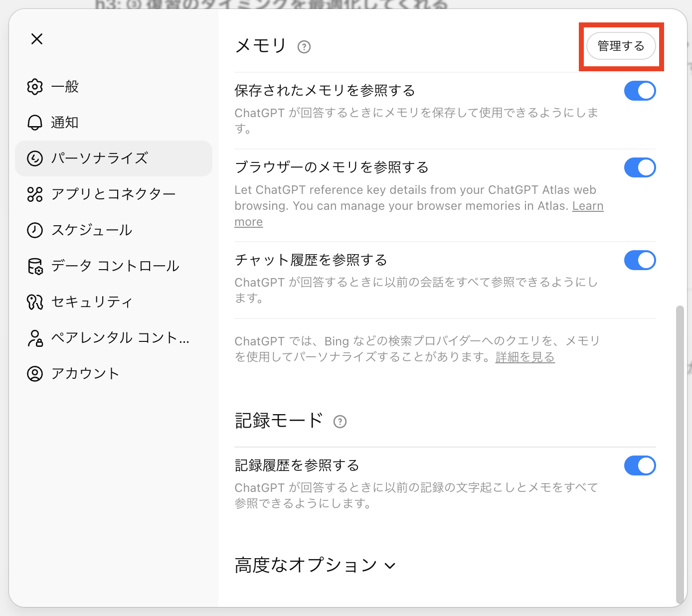
Task: Follow the 詳細を見る link
Action: pos(525,357)
